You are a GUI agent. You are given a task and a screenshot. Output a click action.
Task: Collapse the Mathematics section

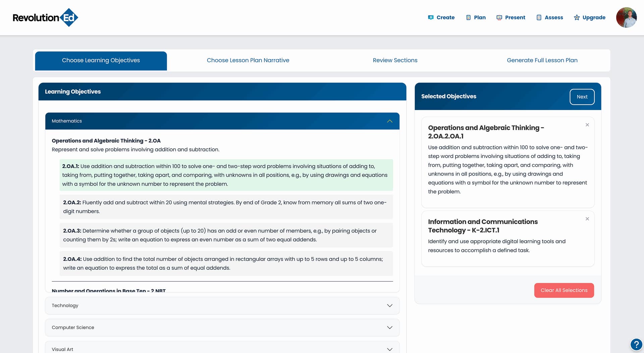point(389,121)
